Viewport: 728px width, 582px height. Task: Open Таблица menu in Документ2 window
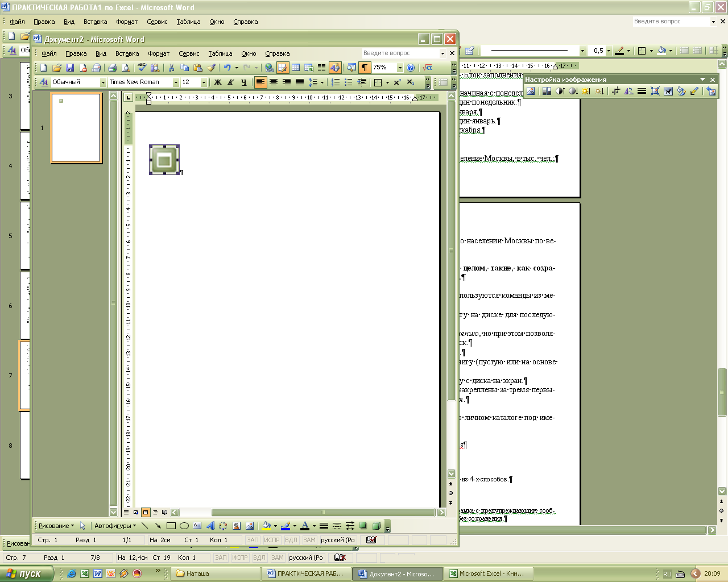click(220, 53)
